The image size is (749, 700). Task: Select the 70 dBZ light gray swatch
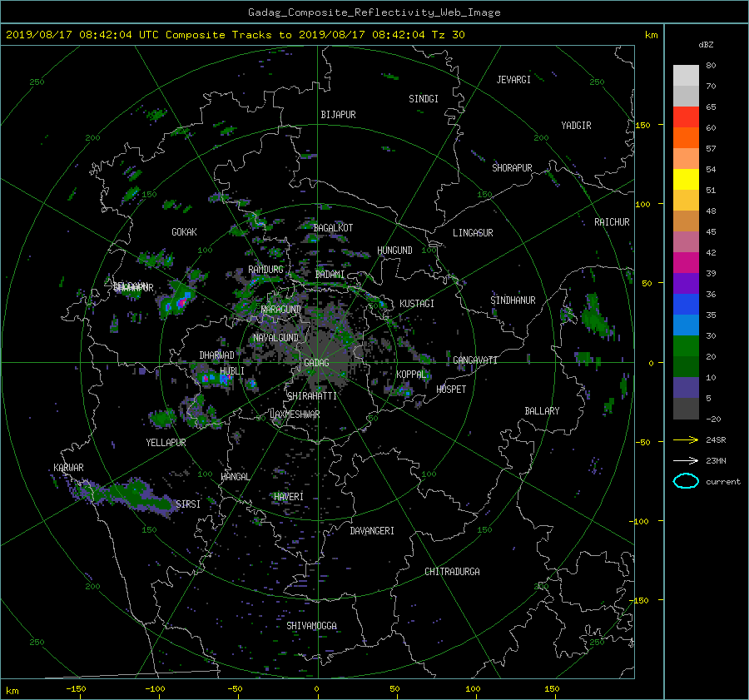tap(686, 75)
